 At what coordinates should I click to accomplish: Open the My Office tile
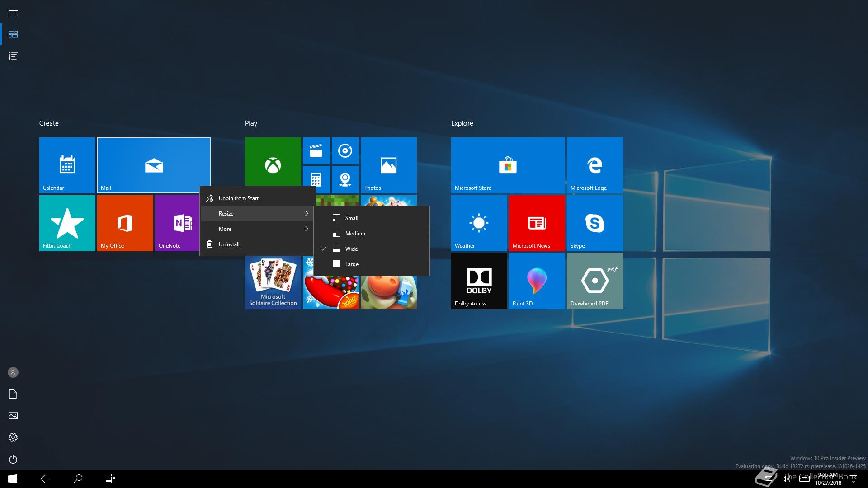pos(125,223)
